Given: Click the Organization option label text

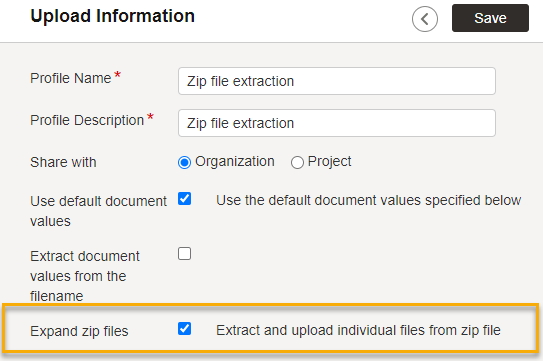Looking at the screenshot, I should click(x=234, y=161).
